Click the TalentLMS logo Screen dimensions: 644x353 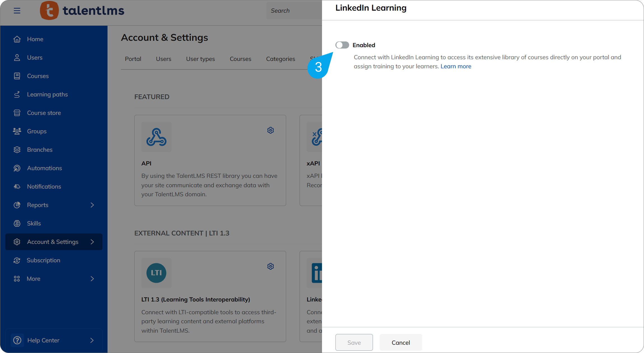[82, 11]
